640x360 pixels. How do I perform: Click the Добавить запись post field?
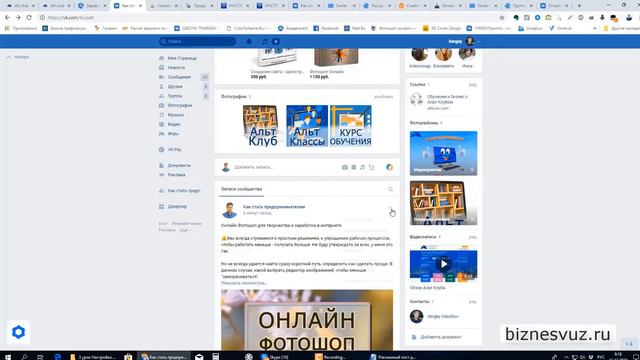click(286, 167)
